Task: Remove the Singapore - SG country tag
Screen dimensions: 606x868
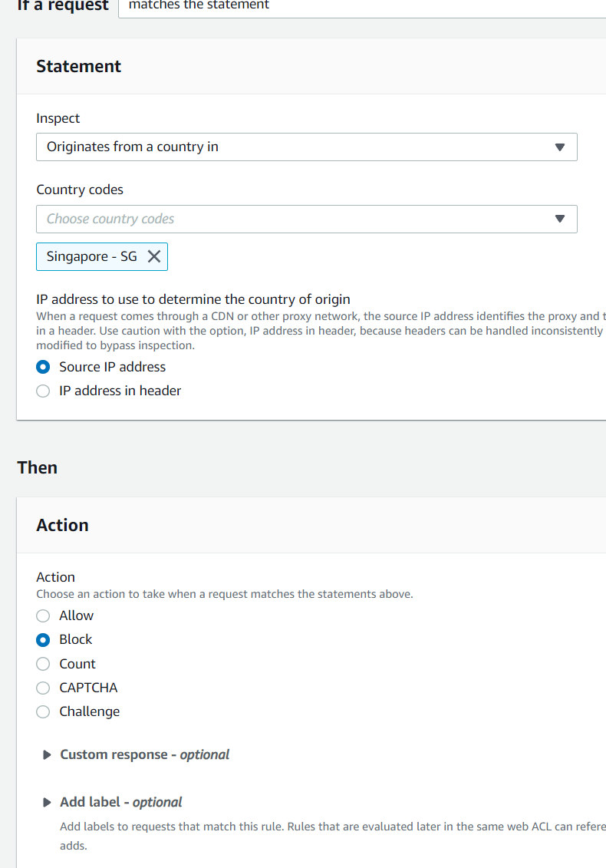Action: point(154,257)
